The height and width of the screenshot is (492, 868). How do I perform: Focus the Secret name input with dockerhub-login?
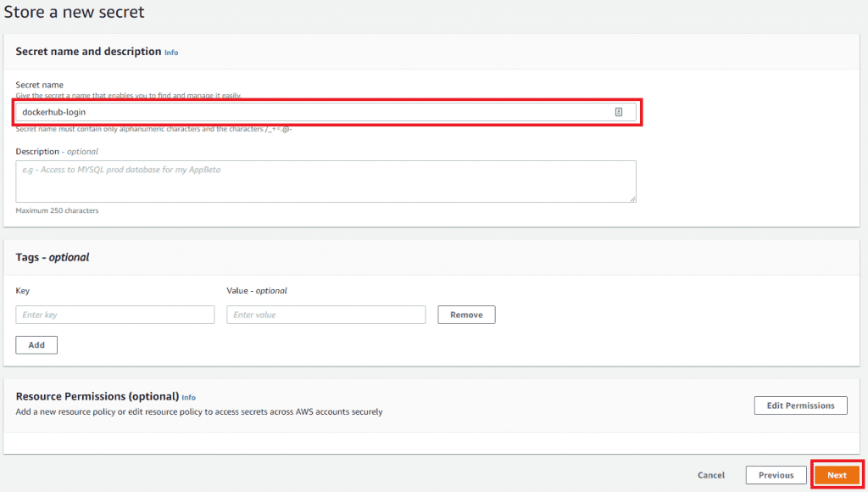point(314,112)
